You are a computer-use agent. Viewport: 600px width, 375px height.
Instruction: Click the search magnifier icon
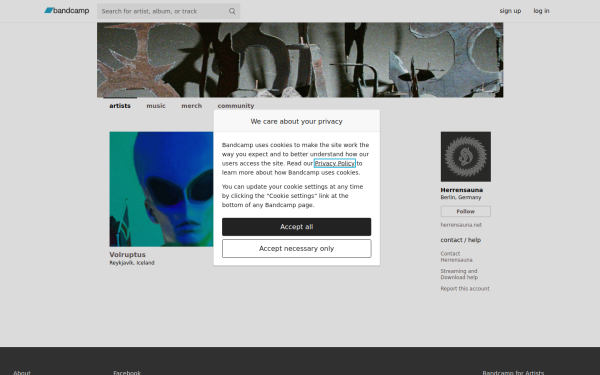coord(232,11)
